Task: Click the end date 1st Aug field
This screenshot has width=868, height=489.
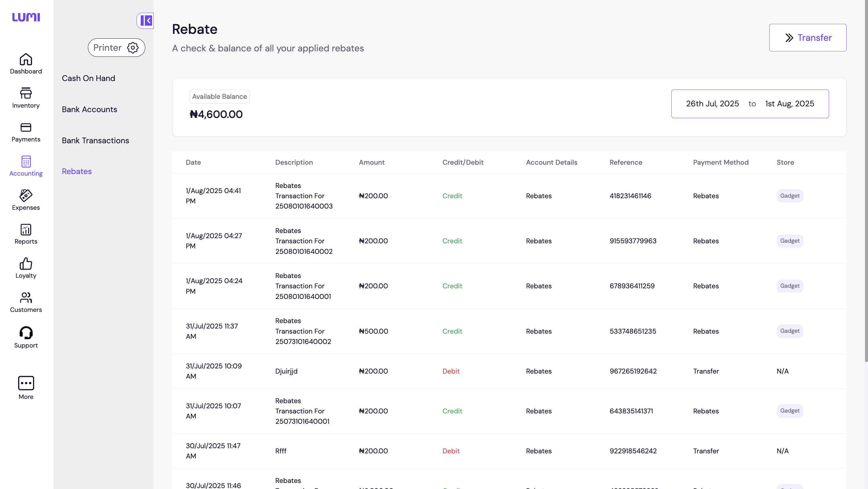Action: (x=789, y=104)
